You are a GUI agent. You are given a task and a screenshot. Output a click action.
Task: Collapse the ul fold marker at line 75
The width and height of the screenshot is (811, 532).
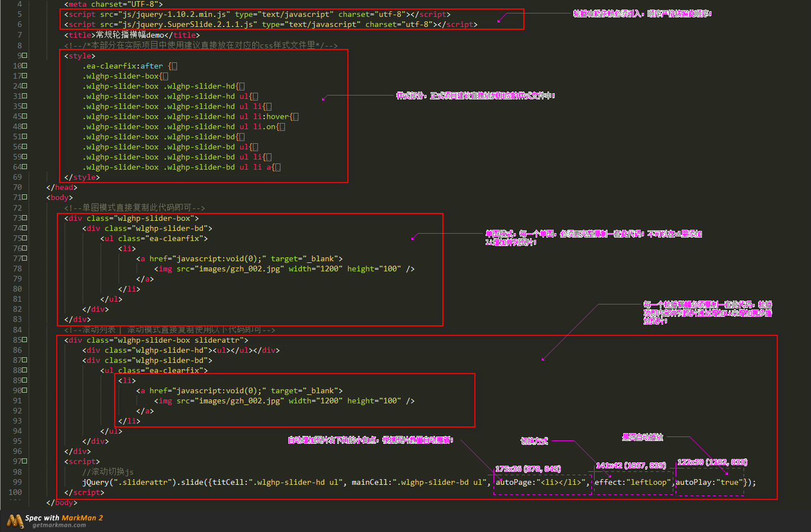click(25, 238)
